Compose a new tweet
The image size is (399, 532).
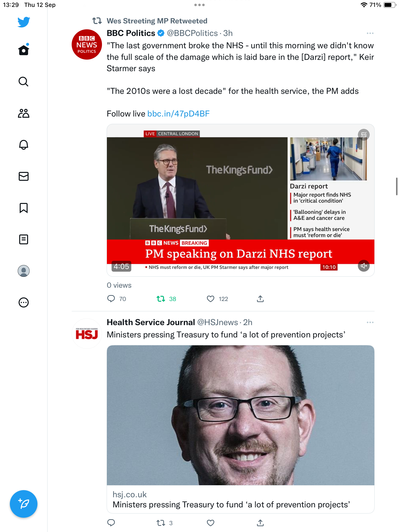click(x=24, y=504)
